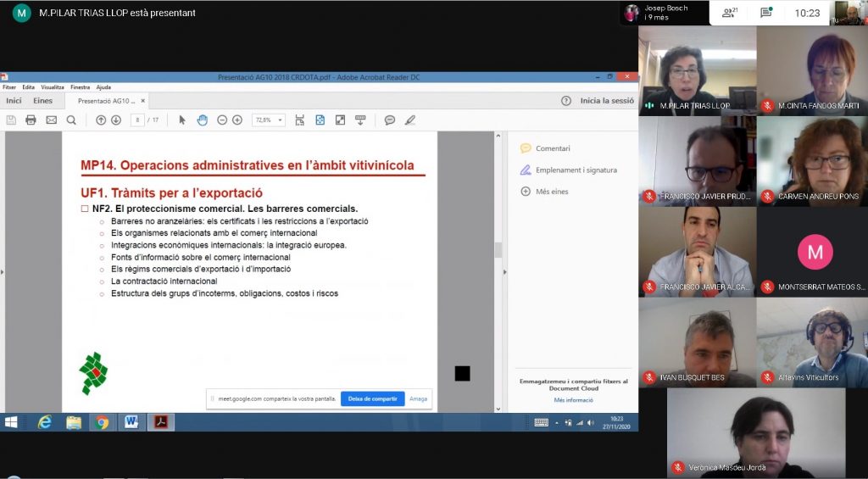Image resolution: width=868 pixels, height=479 pixels.
Task: Zoom in with the plus icon
Action: 236,120
